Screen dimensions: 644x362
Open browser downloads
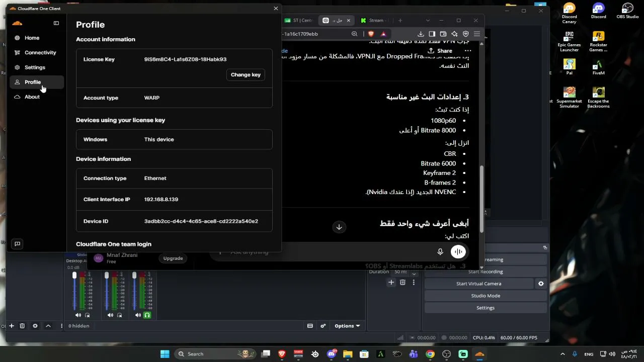(x=421, y=34)
